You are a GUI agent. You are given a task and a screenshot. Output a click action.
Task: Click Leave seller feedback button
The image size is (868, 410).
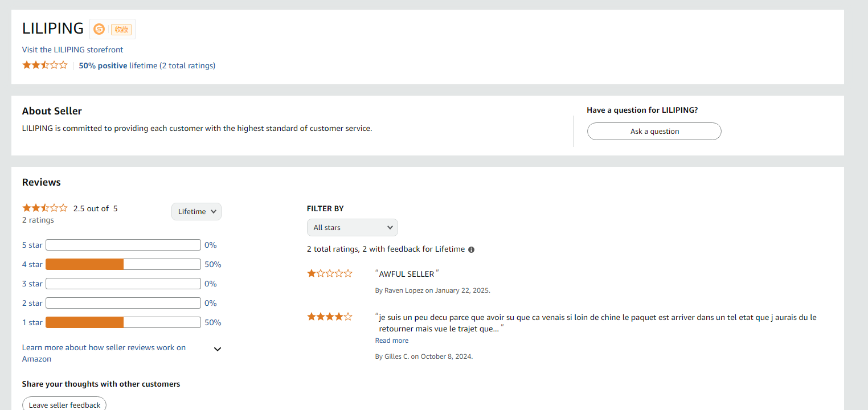point(64,404)
